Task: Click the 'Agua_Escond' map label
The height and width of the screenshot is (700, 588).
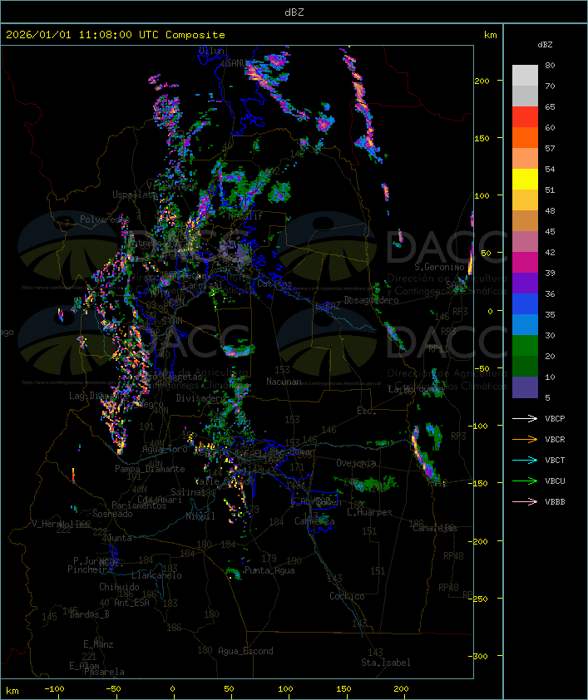Action: pyautogui.click(x=245, y=651)
